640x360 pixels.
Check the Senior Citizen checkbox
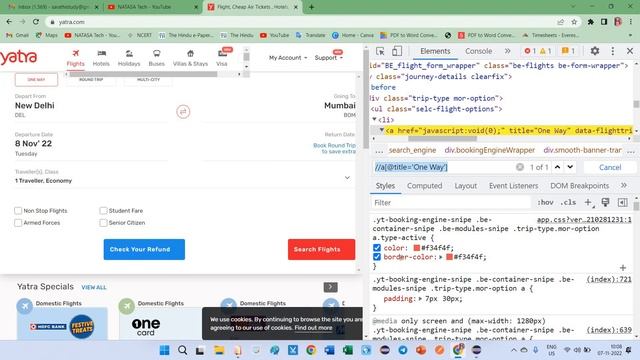(x=103, y=223)
